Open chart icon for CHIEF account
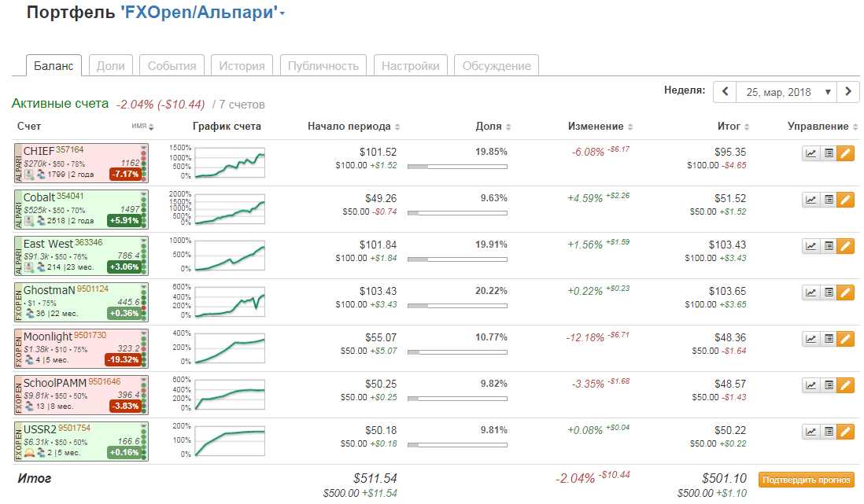The height and width of the screenshot is (504, 864). point(810,154)
